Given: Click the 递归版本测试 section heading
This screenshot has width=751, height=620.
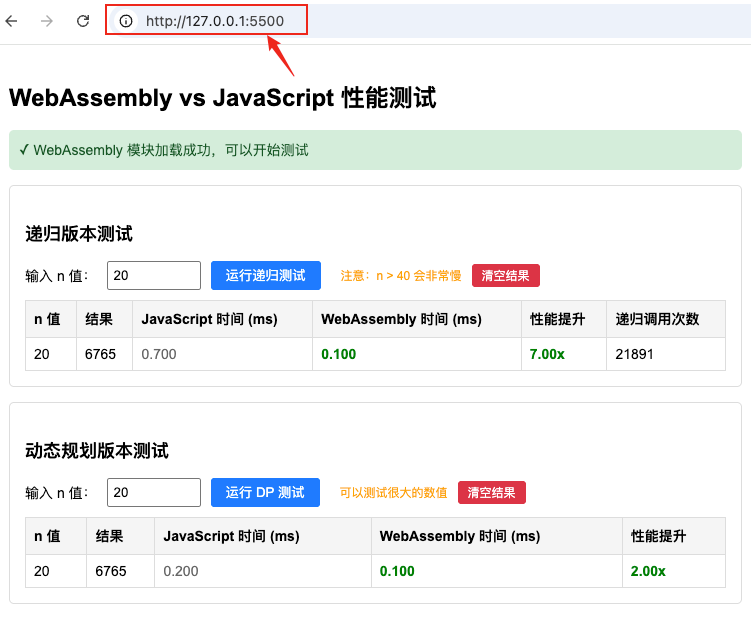Looking at the screenshot, I should click(x=79, y=234).
